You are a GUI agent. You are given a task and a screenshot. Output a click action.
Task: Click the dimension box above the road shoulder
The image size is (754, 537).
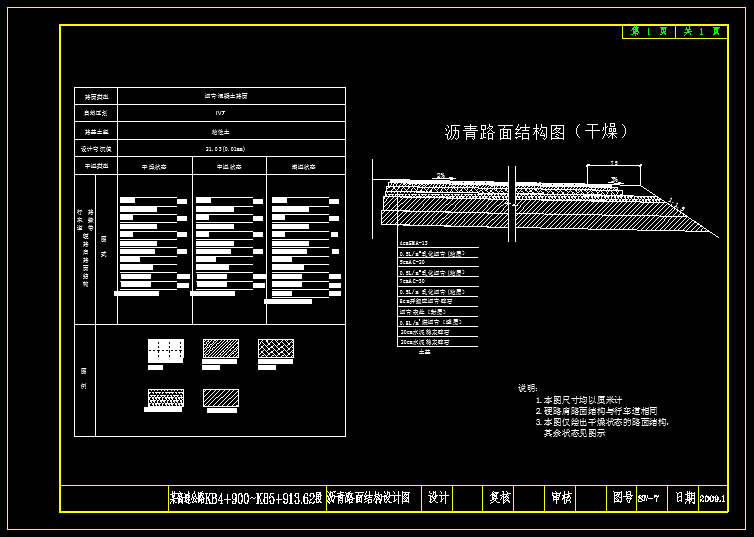coord(613,174)
